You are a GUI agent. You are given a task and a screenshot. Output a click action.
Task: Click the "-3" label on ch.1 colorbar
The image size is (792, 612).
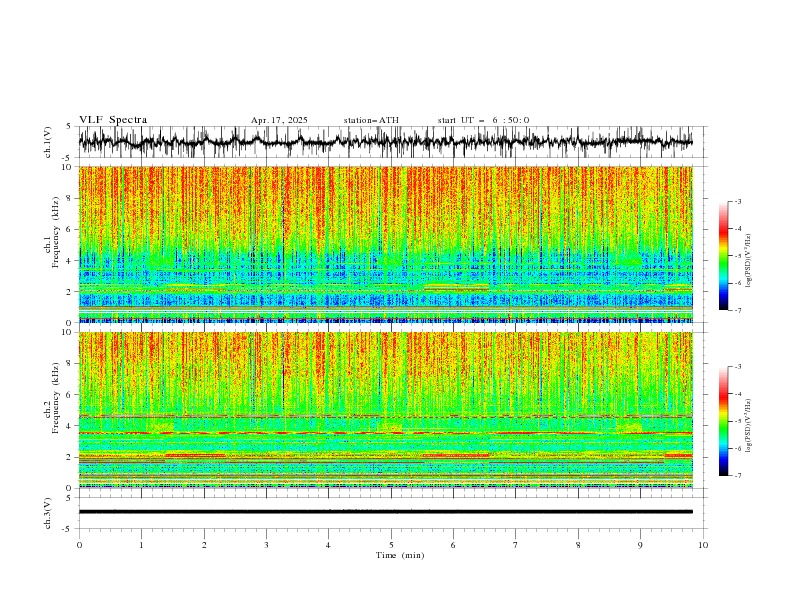(x=737, y=201)
